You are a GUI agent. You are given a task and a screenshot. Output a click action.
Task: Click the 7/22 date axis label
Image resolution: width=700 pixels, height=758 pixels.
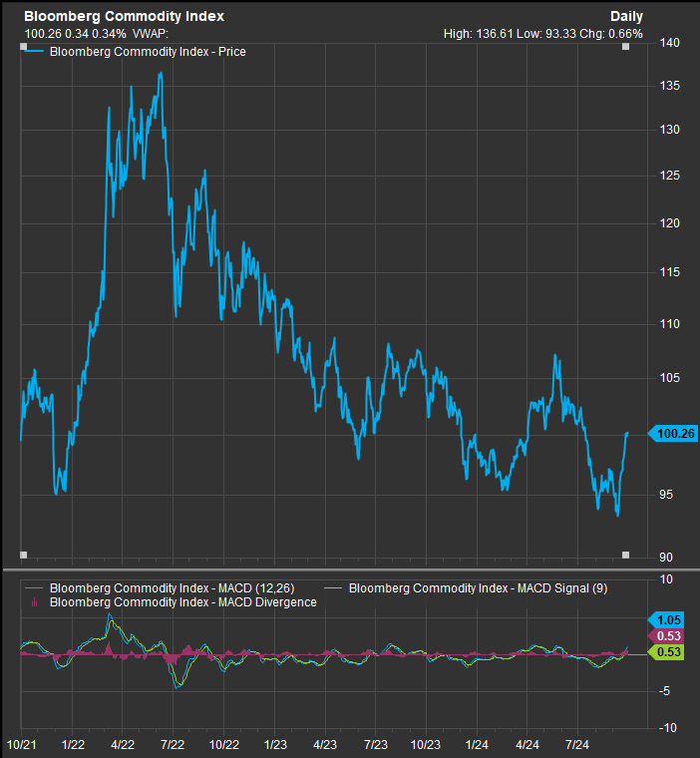(173, 744)
